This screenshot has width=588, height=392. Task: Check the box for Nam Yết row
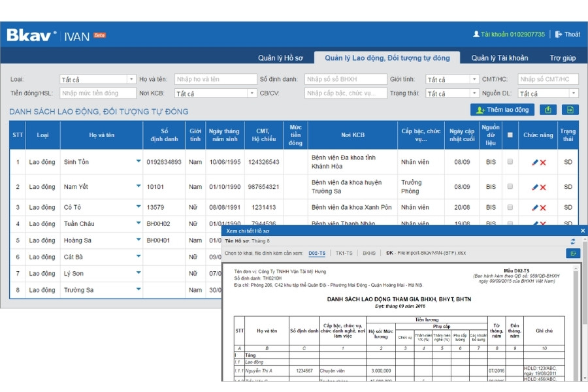pos(510,186)
